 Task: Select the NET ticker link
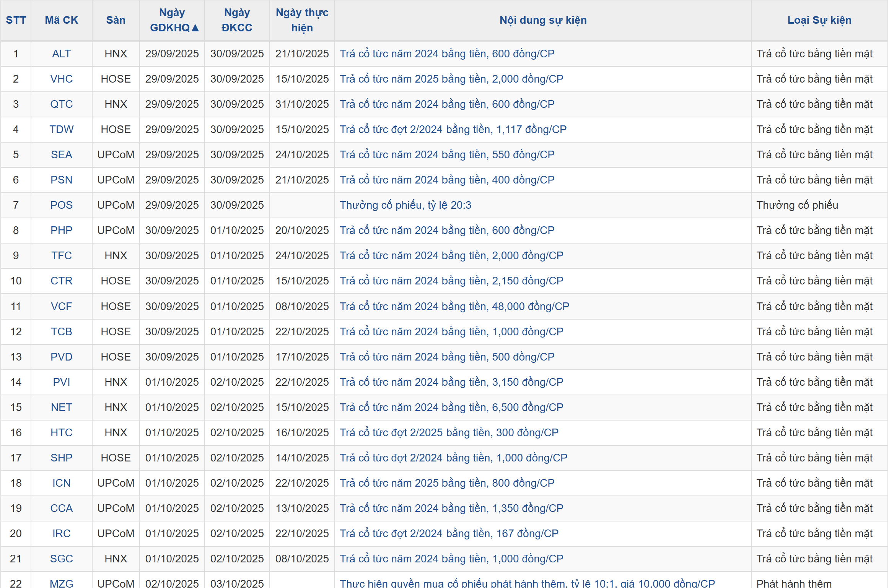click(61, 408)
